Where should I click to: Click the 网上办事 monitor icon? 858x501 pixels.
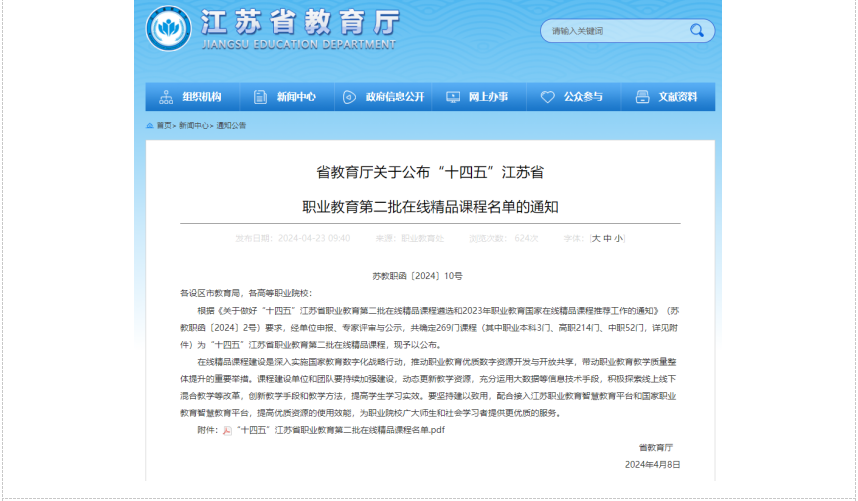(453, 97)
